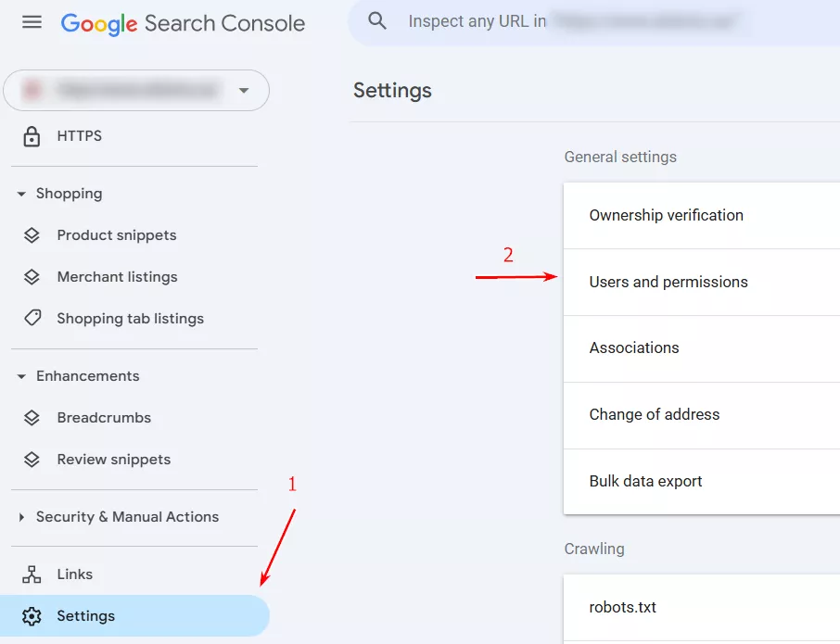Viewport: 840px width, 644px height.
Task: Click the search magnifier icon
Action: tap(377, 21)
